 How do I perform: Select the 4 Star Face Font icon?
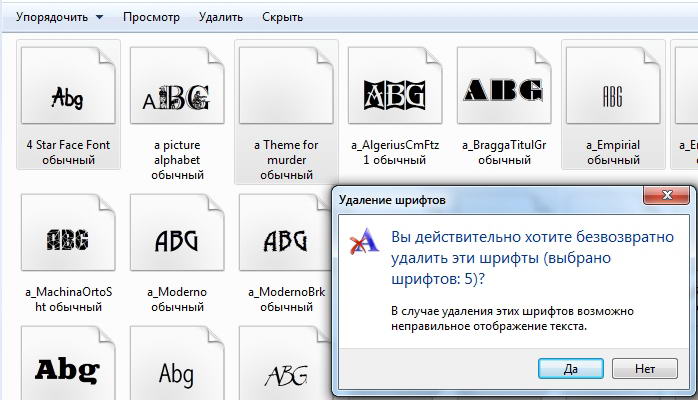point(68,85)
